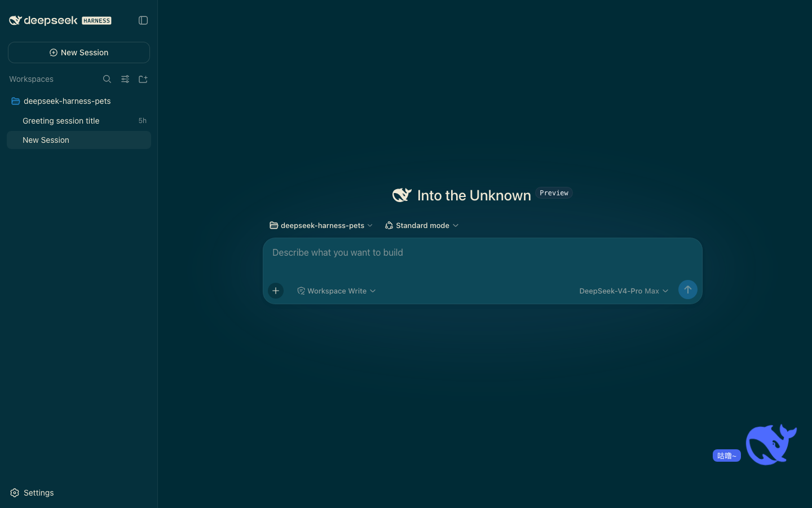
Task: Click the DeepSeek Harness logo
Action: pyautogui.click(x=60, y=20)
